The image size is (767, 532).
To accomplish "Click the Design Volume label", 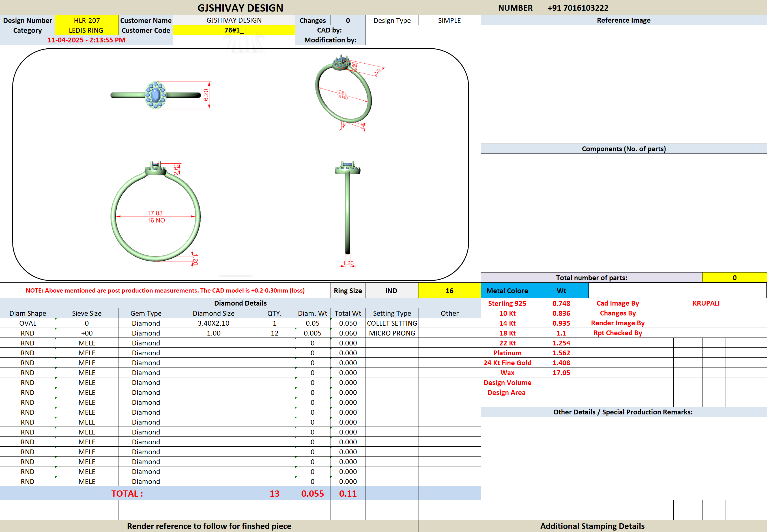I will pyautogui.click(x=507, y=383).
